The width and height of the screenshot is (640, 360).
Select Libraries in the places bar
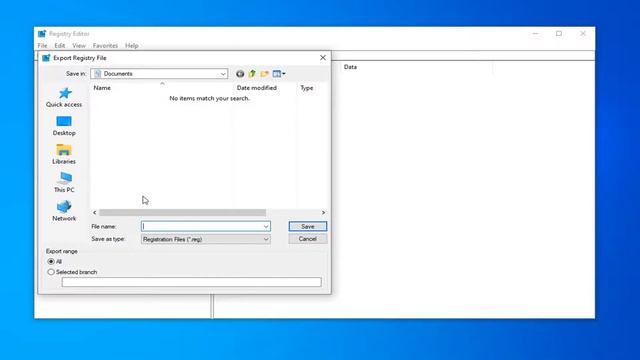[x=64, y=154]
